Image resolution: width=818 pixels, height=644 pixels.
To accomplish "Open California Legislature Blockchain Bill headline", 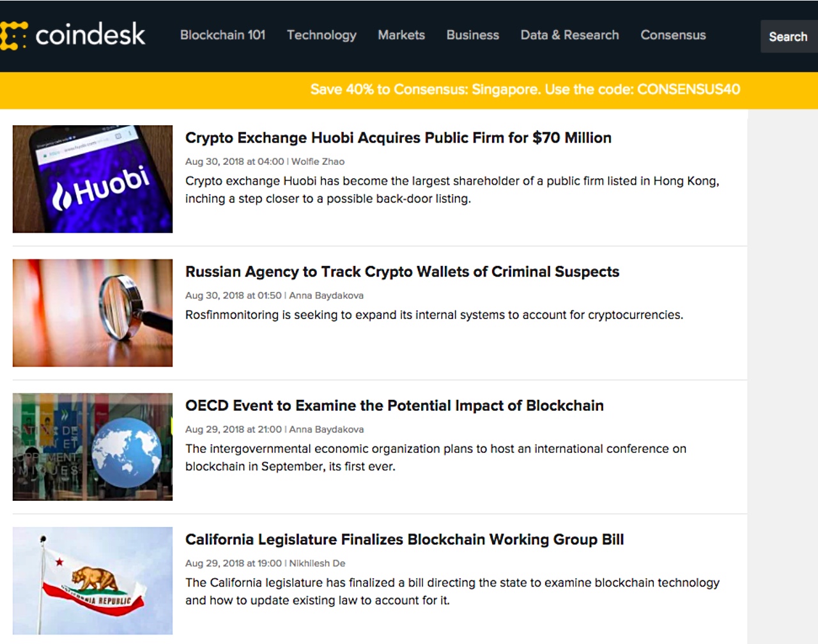I will tap(405, 540).
